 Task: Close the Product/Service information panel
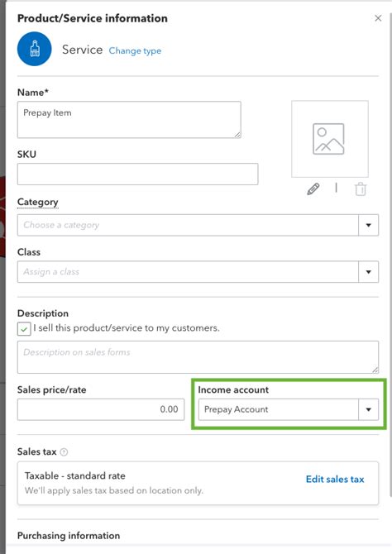pos(378,18)
